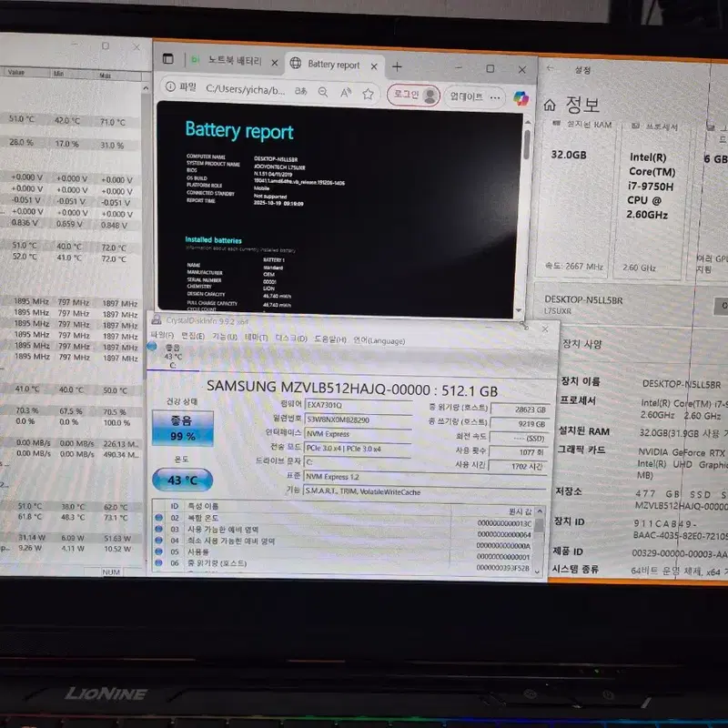Image resolution: width=728 pixels, height=728 pixels.
Task: Click the PCIe 3.0 x4 transfer mode field
Action: pyautogui.click(x=358, y=449)
